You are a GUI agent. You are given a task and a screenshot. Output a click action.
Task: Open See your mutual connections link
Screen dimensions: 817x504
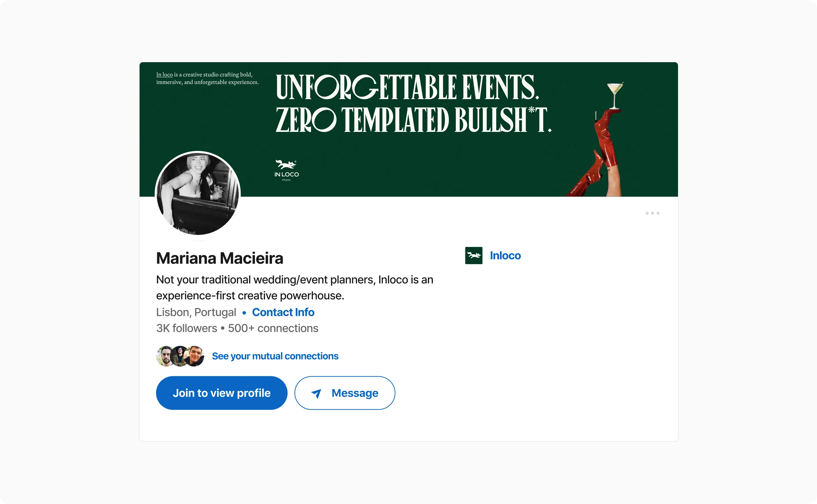275,356
